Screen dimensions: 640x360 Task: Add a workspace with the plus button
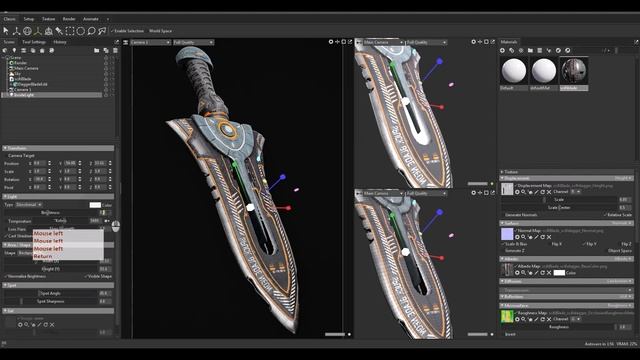[108, 19]
